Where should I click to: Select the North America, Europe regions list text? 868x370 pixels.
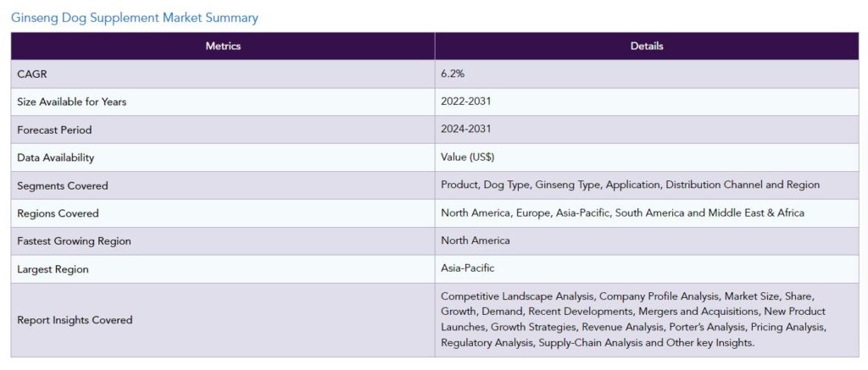tap(623, 213)
